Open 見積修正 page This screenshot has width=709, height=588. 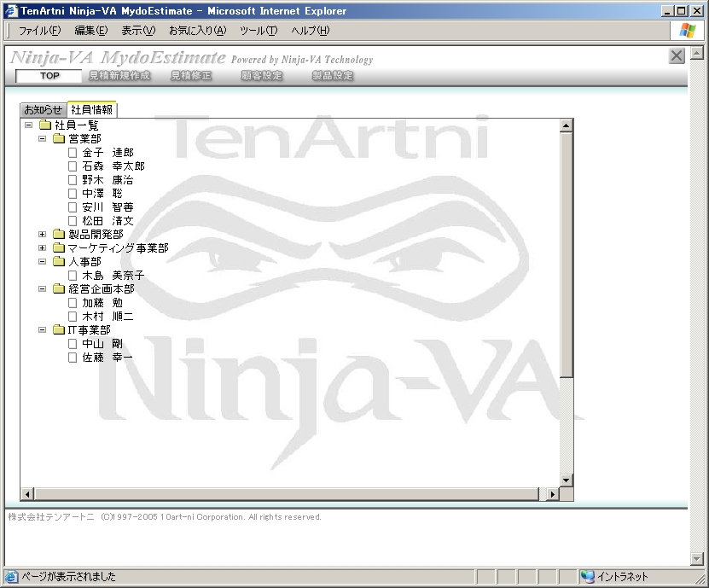(x=191, y=76)
